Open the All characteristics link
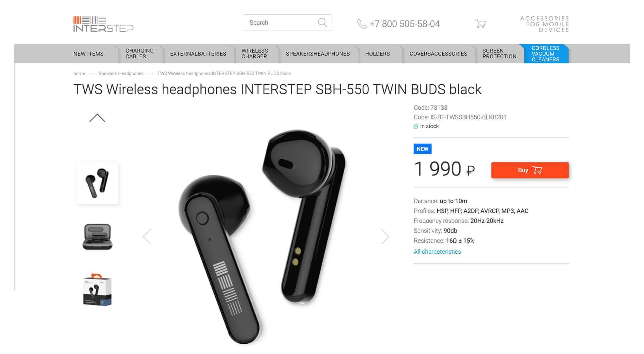644x354 pixels. coord(437,252)
